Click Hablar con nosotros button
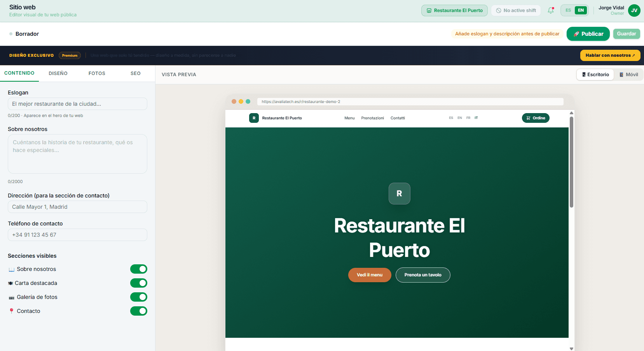 pos(610,55)
